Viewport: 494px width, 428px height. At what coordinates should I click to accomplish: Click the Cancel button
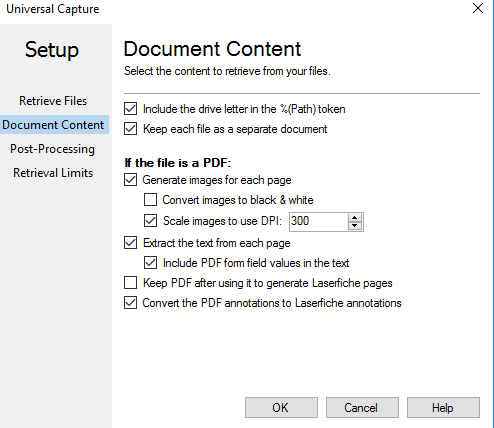click(x=362, y=407)
